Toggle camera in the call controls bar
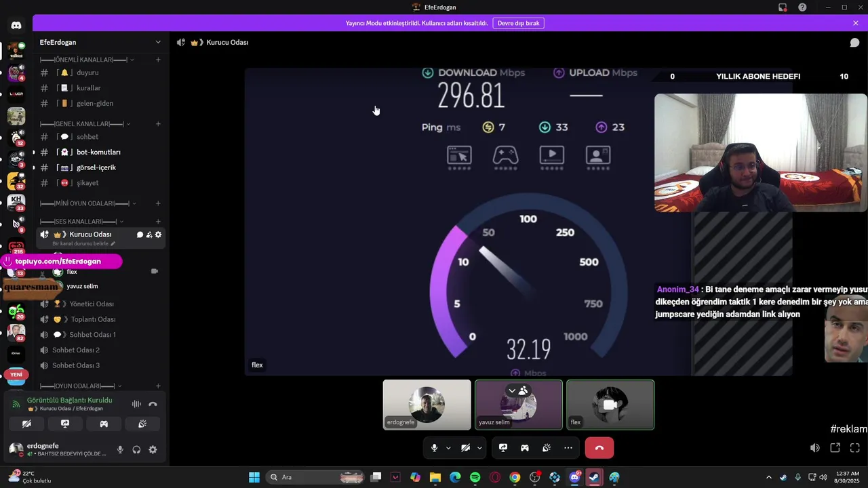This screenshot has width=868, height=488. [x=465, y=448]
